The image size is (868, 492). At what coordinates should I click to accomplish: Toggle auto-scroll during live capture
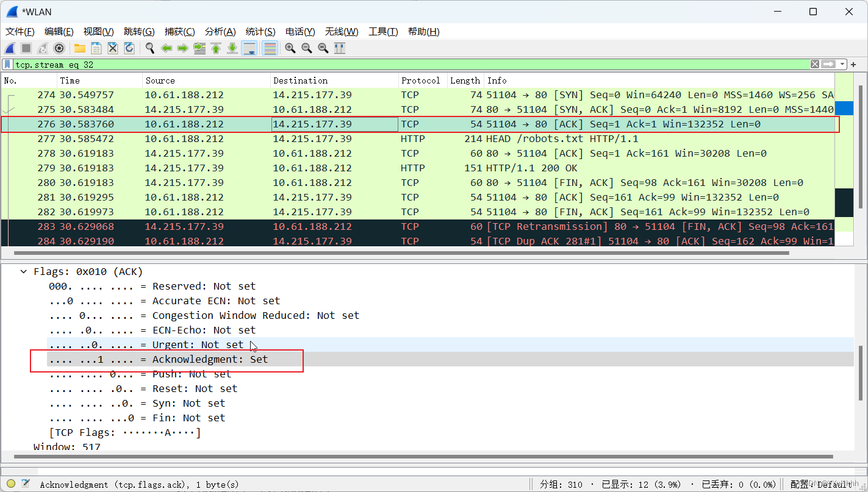249,48
